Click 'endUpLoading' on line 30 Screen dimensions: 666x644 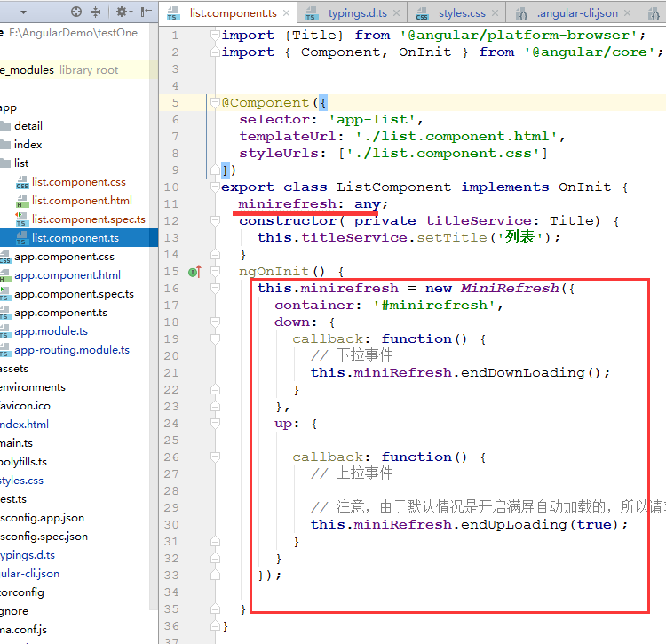click(x=514, y=525)
